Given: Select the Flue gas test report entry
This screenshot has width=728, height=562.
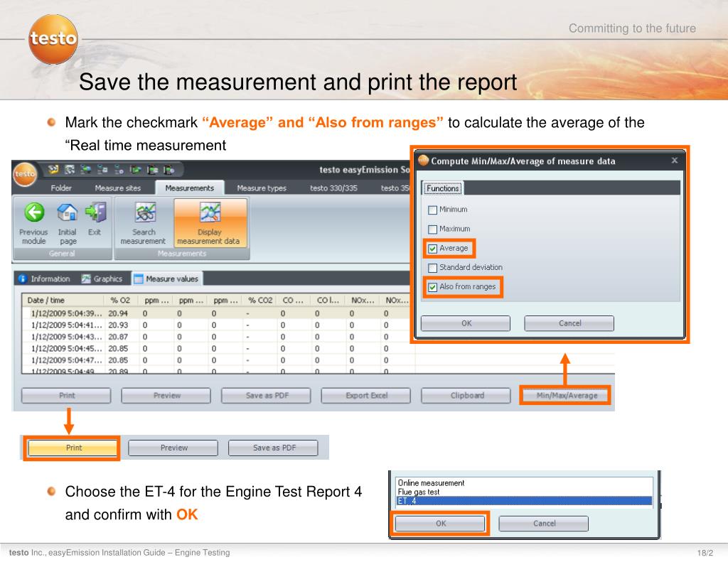Looking at the screenshot, I should coord(524,492).
